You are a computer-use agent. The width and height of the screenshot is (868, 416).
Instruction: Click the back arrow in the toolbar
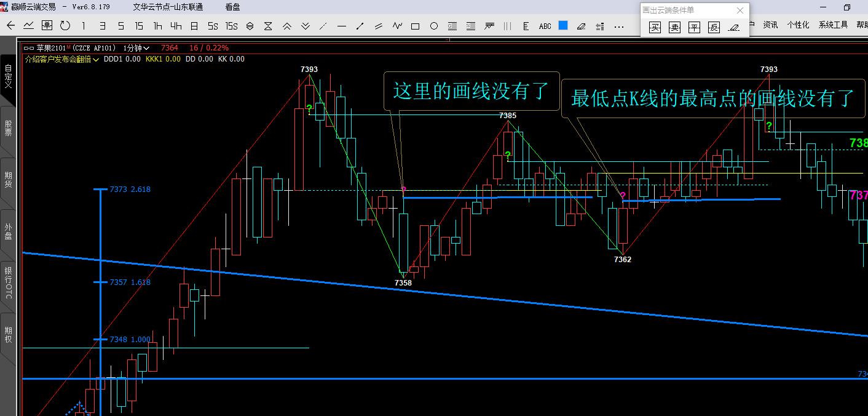(x=10, y=26)
